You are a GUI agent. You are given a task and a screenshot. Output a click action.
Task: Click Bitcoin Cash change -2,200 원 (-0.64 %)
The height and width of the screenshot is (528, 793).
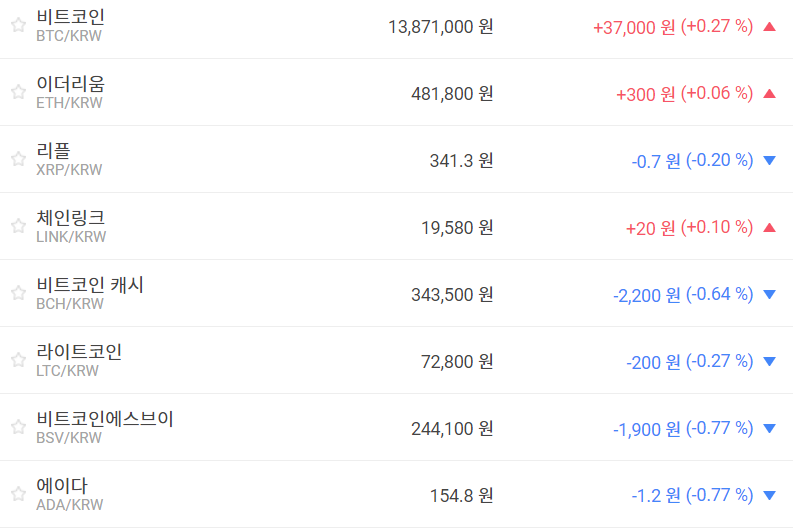pos(682,294)
